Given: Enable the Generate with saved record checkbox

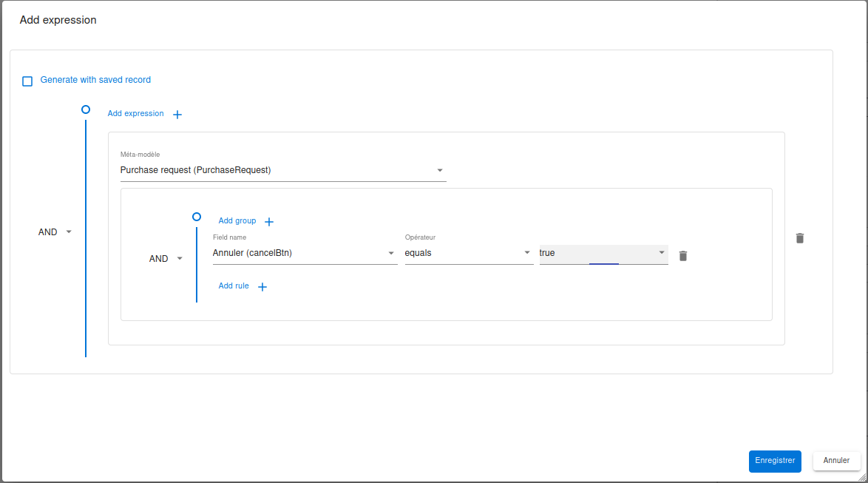Looking at the screenshot, I should 27,81.
